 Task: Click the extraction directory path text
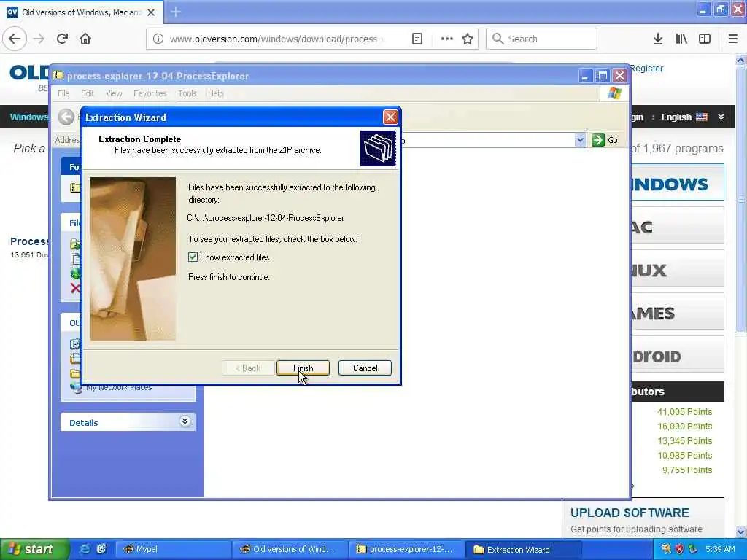[266, 218]
